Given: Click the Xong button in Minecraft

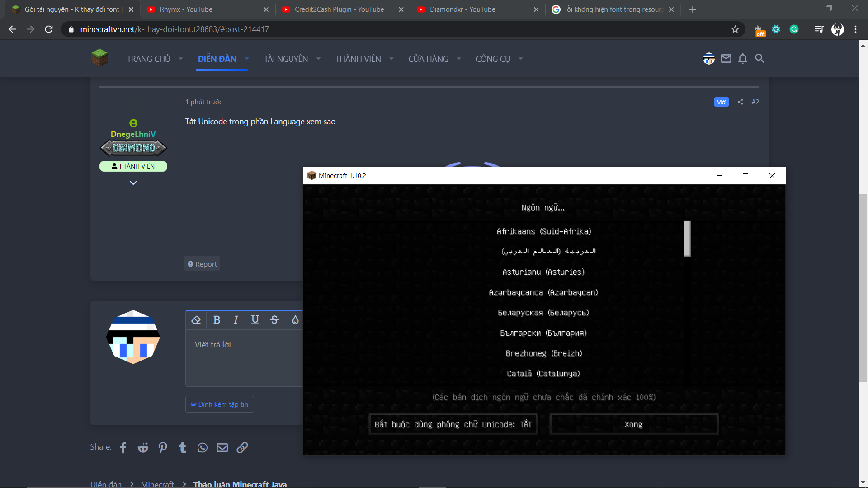Looking at the screenshot, I should coord(633,424).
